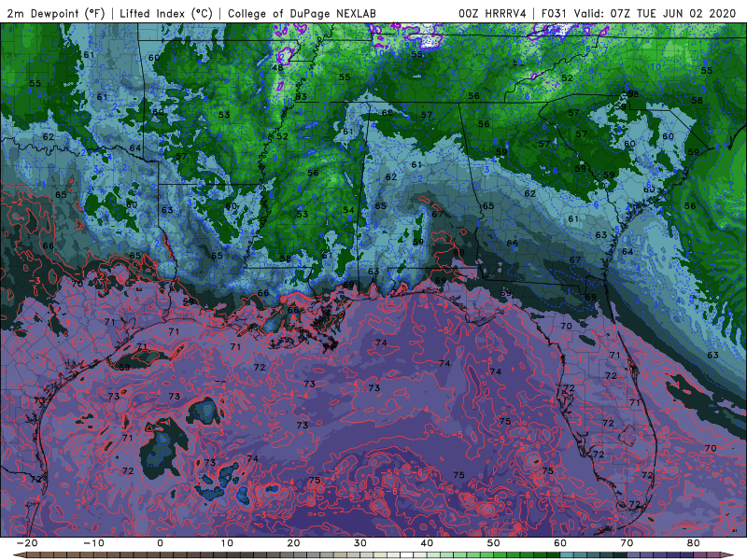This screenshot has height=560, width=747.
Task: Click the "54" dewpoint value on the map
Action: [348, 210]
